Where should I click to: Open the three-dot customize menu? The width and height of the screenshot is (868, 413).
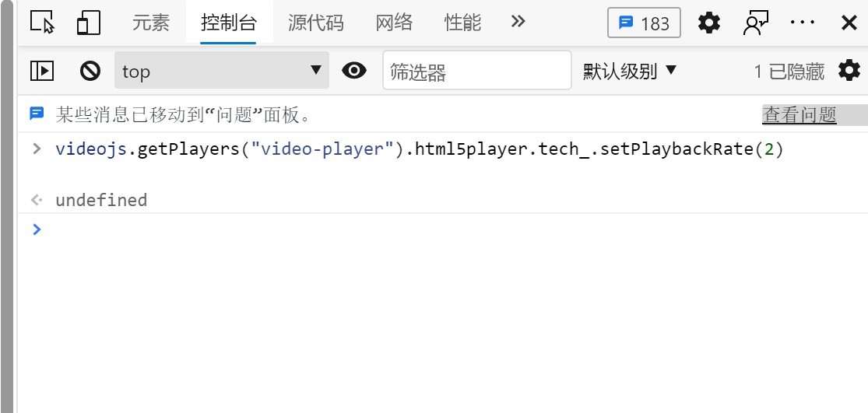(x=802, y=23)
